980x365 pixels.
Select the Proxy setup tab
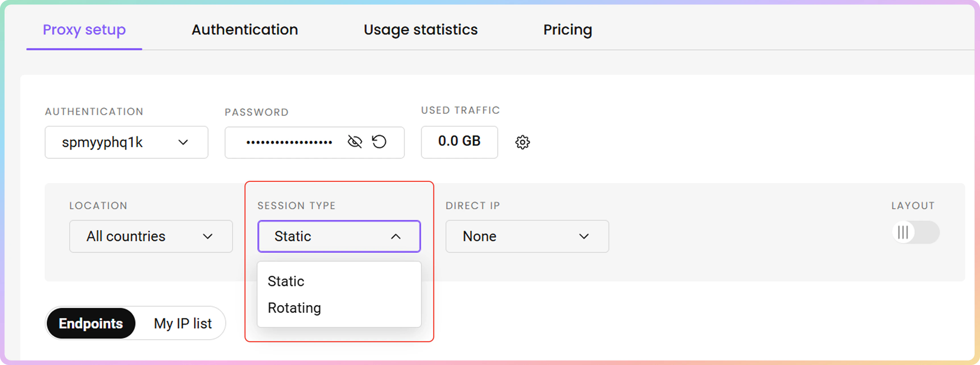click(84, 30)
